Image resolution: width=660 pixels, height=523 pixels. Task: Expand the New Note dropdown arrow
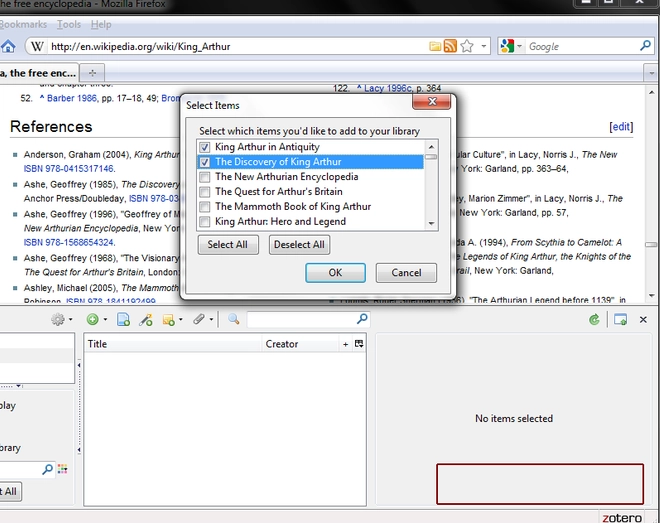click(181, 320)
